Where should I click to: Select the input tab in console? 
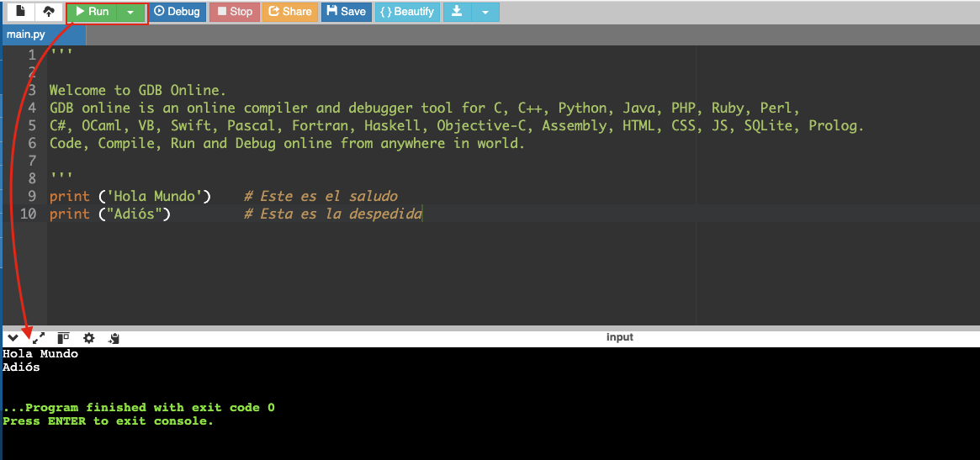[x=619, y=337]
